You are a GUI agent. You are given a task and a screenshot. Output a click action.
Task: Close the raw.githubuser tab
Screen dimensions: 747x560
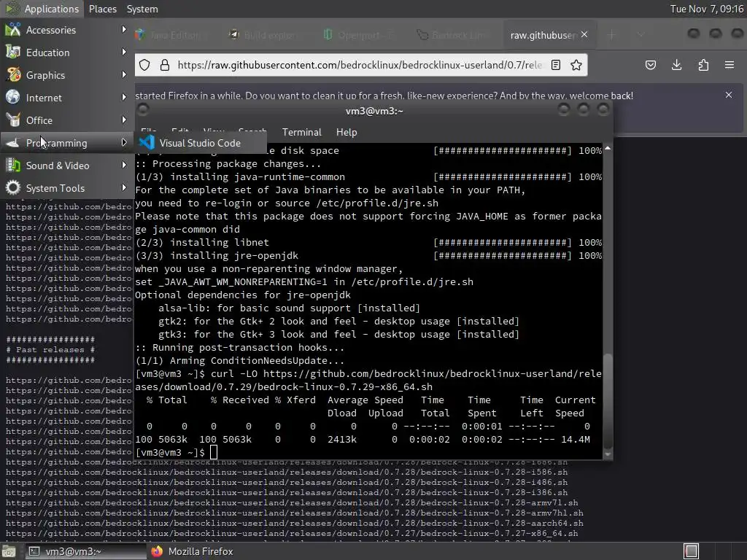tap(584, 35)
